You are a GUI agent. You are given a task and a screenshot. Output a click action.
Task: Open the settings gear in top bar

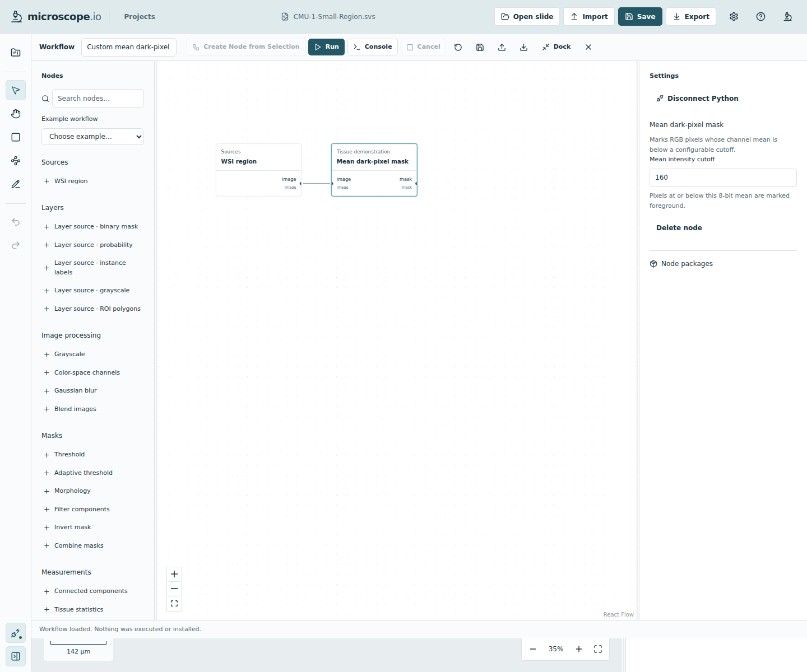point(734,17)
